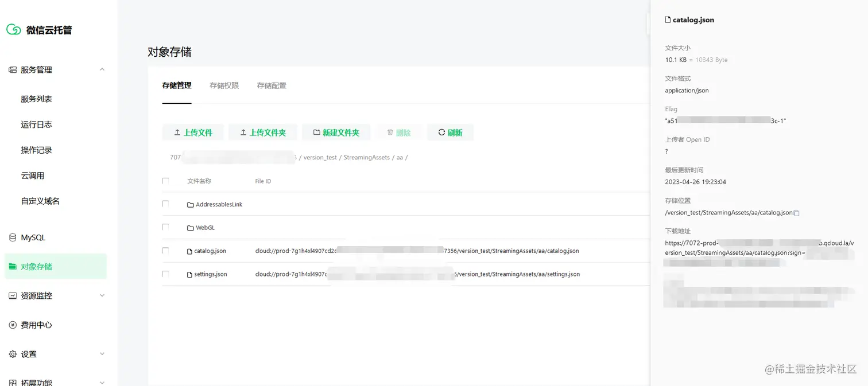This screenshot has height=386, width=868.
Task: Click the 拓展功能 sidebar icon
Action: [x=13, y=383]
